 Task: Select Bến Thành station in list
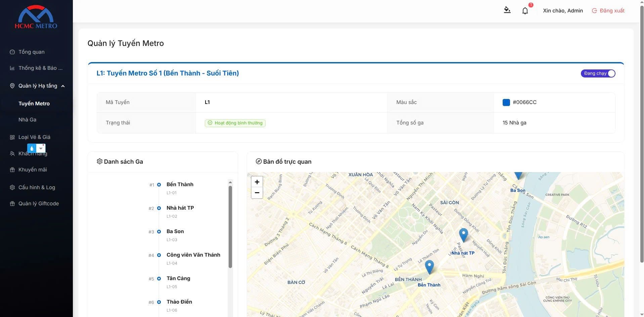click(180, 184)
